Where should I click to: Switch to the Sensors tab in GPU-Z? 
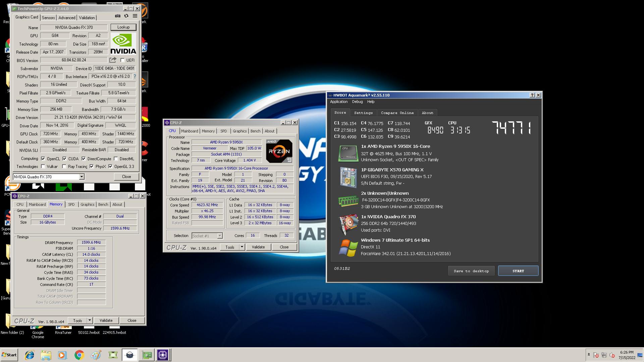pos(48,18)
